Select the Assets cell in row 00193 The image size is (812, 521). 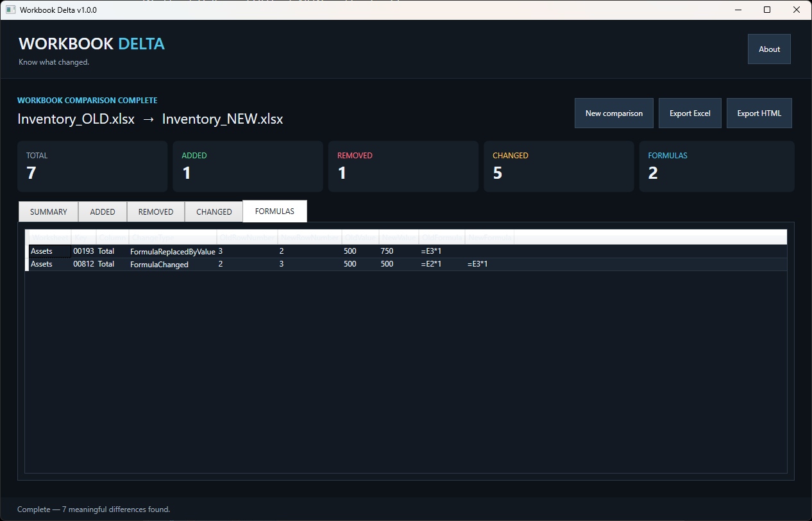pyautogui.click(x=50, y=251)
